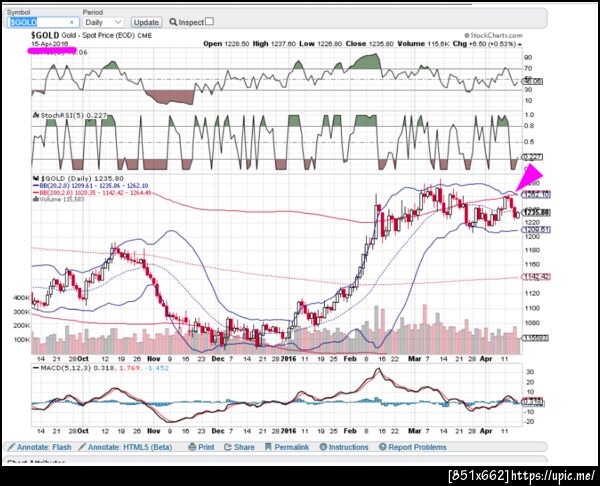Open the Instructions link
Viewport: 600px width, 486px height.
tap(348, 447)
